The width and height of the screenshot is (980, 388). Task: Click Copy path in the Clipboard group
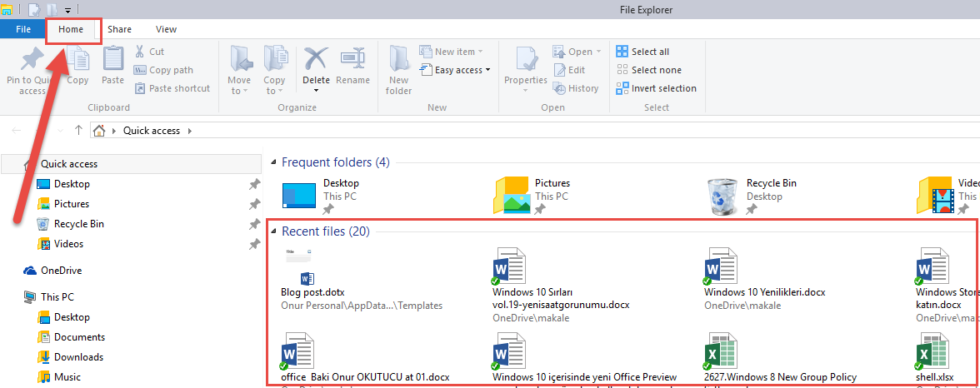coord(163,70)
